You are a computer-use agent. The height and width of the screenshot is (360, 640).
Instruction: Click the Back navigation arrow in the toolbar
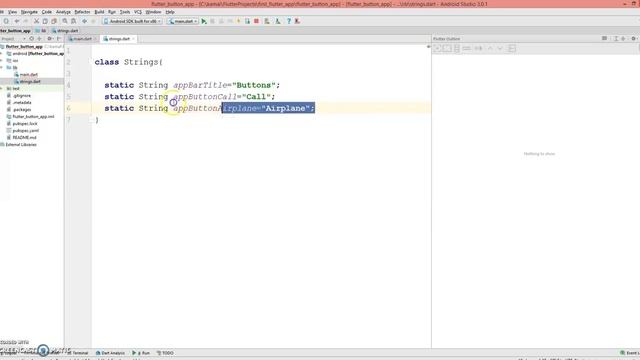(x=84, y=21)
